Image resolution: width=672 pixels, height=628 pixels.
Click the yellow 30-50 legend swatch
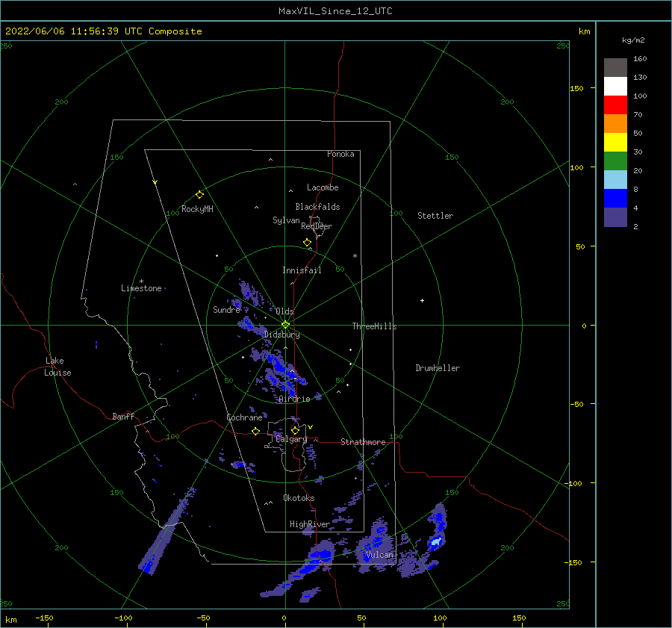pos(615,143)
